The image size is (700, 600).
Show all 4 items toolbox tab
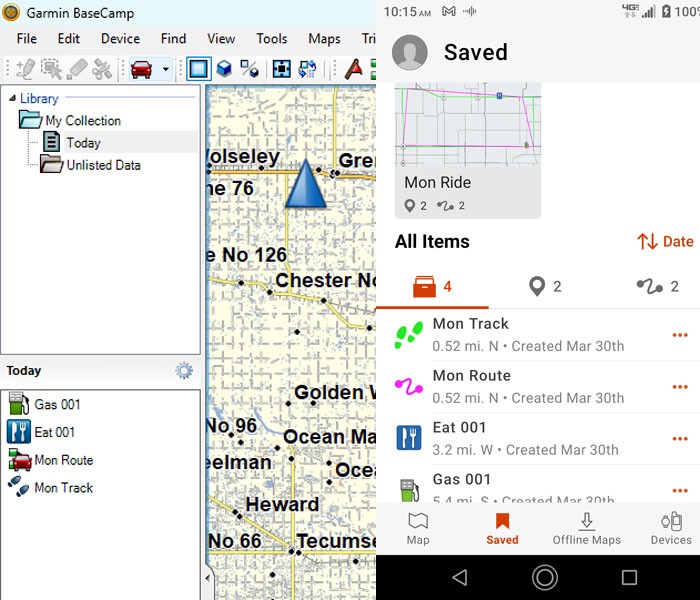coord(432,287)
